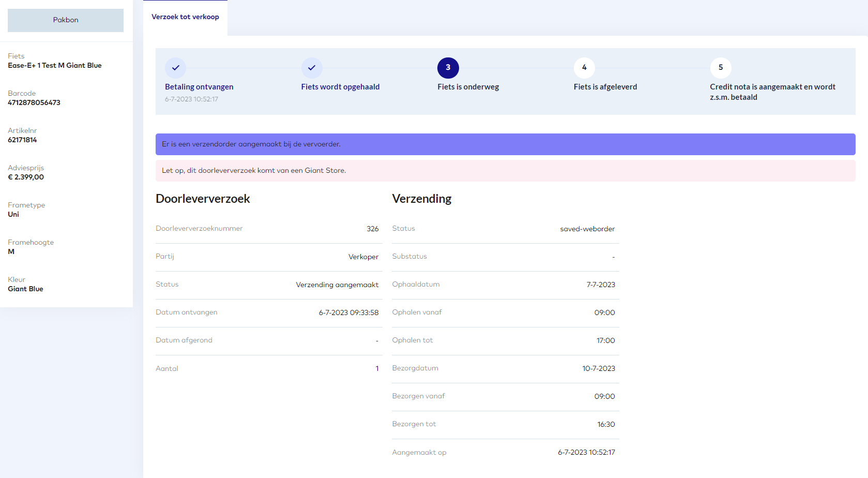This screenshot has height=478, width=868.
Task: Click the blue verzendorder aangemaakt notification banner
Action: [505, 144]
